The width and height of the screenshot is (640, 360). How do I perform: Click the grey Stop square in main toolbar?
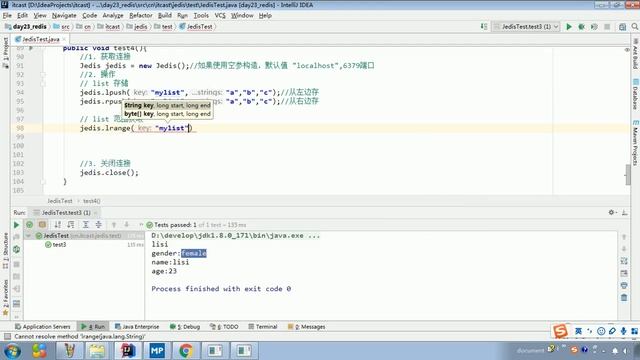607,27
